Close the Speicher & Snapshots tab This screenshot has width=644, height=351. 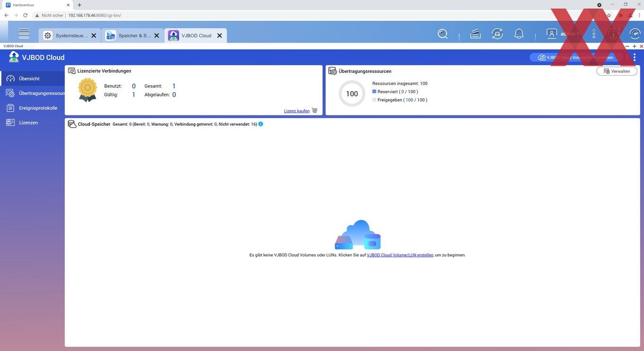click(x=157, y=35)
